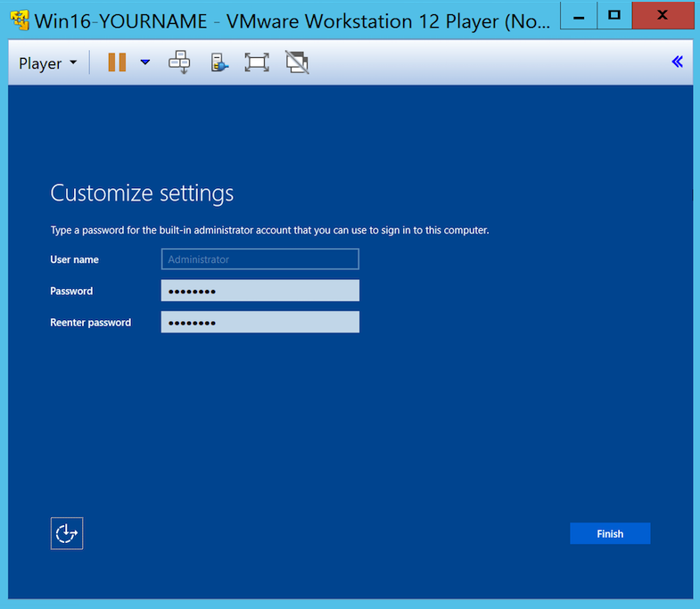This screenshot has width=700, height=609.
Task: Collapse the toolbar with the double chevron
Action: coord(677,62)
